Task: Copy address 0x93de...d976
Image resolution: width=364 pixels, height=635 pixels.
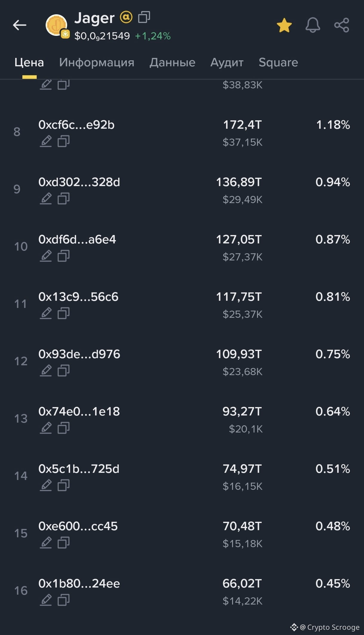Action: [64, 370]
